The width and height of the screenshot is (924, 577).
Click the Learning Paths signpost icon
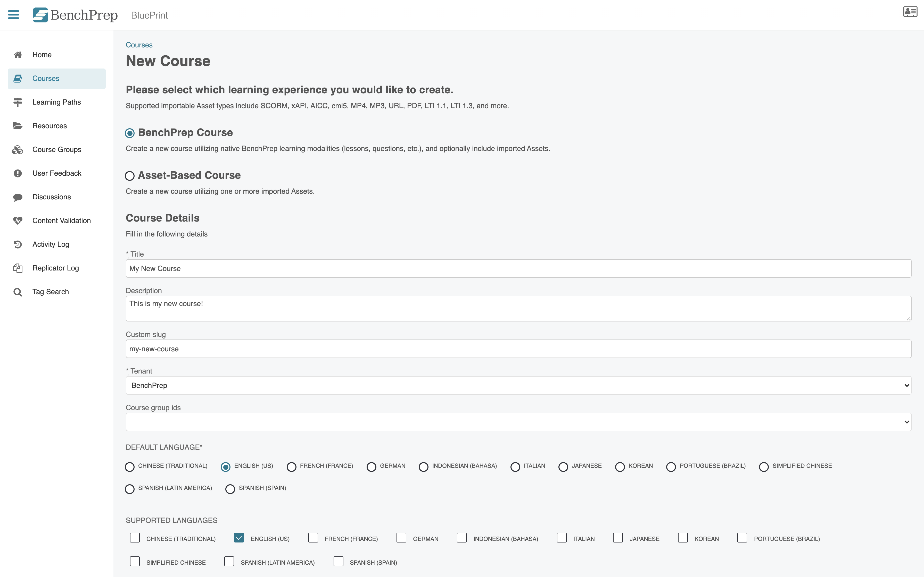pyautogui.click(x=18, y=102)
